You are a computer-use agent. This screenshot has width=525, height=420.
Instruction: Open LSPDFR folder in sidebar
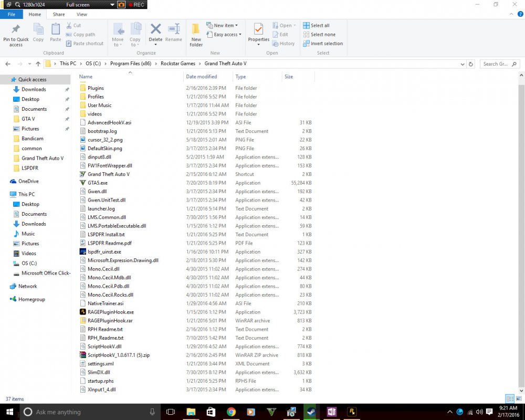click(x=30, y=168)
